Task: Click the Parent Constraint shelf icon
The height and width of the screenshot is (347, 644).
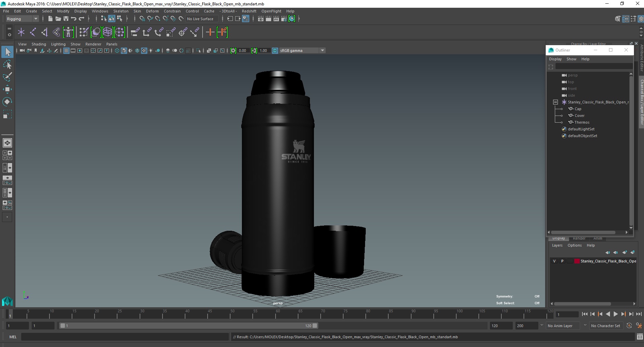Action: pyautogui.click(x=135, y=32)
